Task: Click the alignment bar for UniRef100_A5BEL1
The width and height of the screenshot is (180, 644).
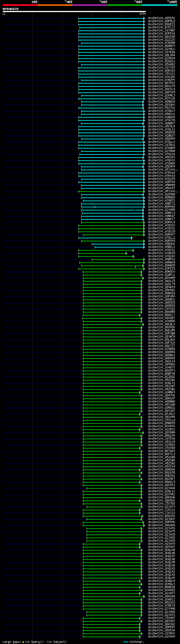Action: click(120, 247)
